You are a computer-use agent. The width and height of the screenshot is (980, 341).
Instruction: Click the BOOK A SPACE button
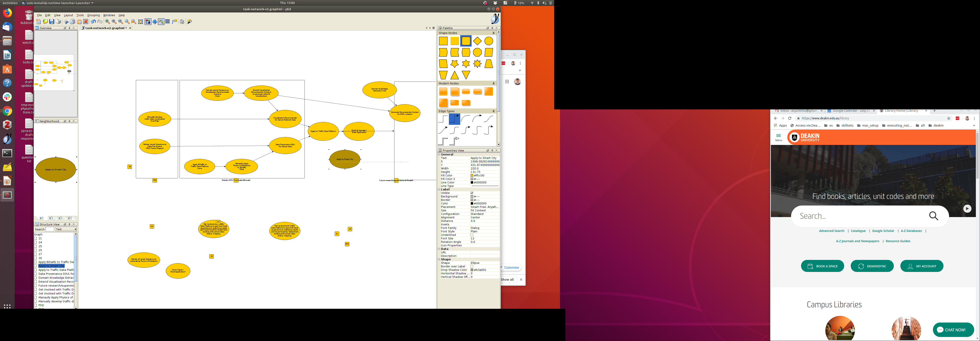click(822, 266)
